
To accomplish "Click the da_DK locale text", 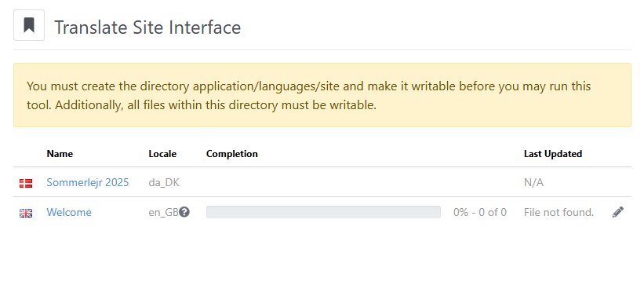I will (164, 182).
